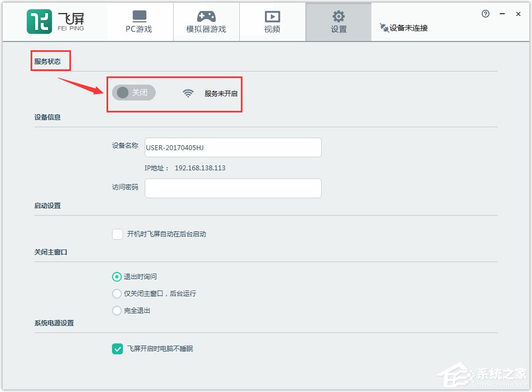
Task: Click the 访问密码 input field
Action: [233, 188]
